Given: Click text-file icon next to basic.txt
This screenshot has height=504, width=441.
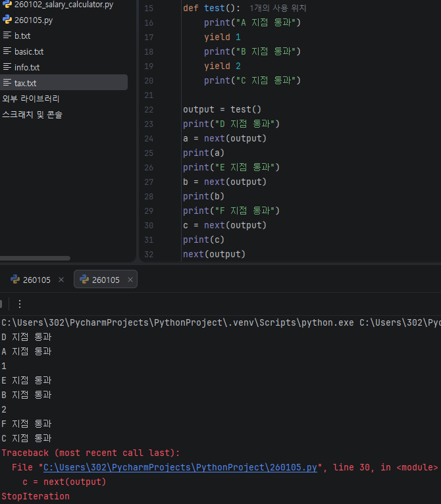Looking at the screenshot, I should click(7, 51).
